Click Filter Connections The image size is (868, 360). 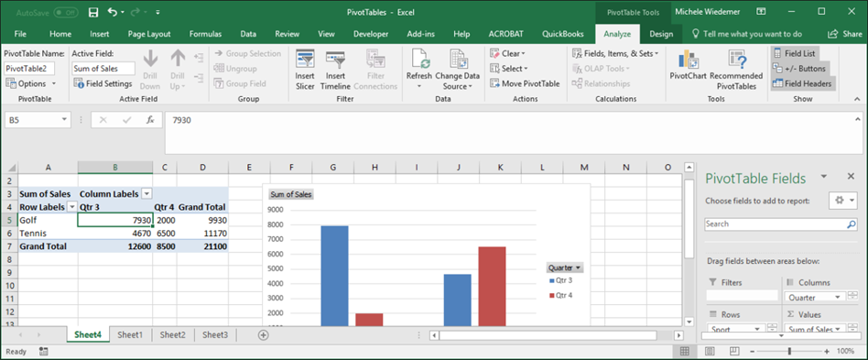click(375, 71)
